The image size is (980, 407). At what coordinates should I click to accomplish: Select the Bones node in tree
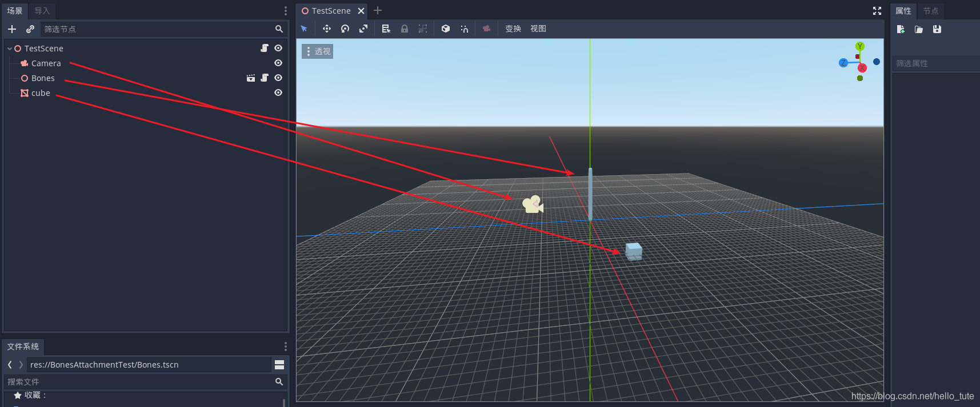pyautogui.click(x=43, y=78)
